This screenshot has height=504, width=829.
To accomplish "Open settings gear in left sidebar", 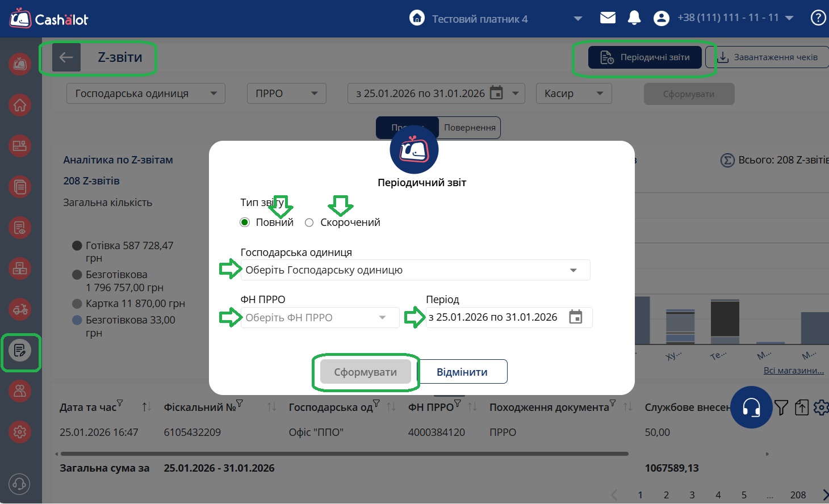I will tap(20, 432).
